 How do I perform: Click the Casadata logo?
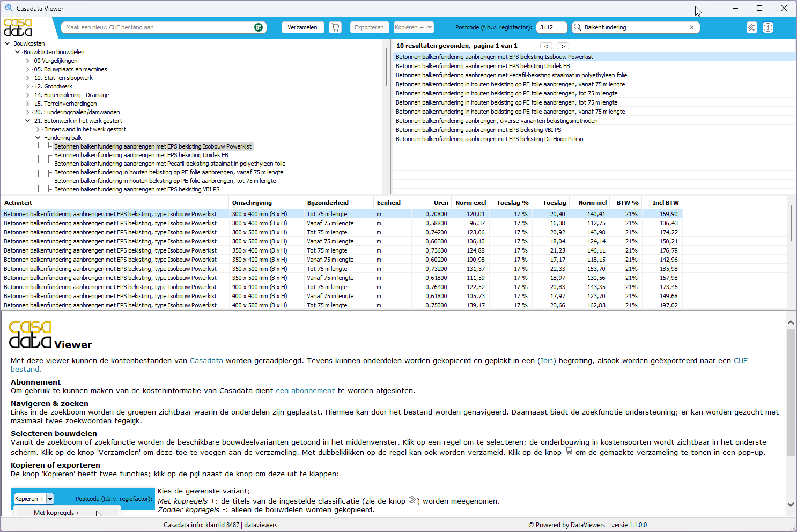pos(18,27)
